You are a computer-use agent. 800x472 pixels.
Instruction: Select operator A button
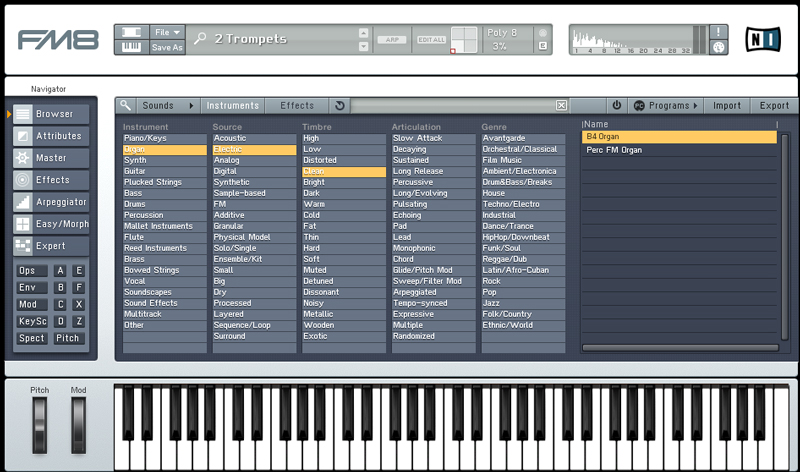(61, 271)
